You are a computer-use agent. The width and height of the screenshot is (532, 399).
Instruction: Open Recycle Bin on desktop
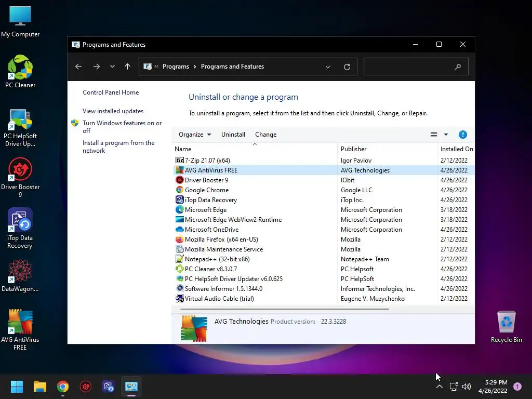click(x=506, y=327)
